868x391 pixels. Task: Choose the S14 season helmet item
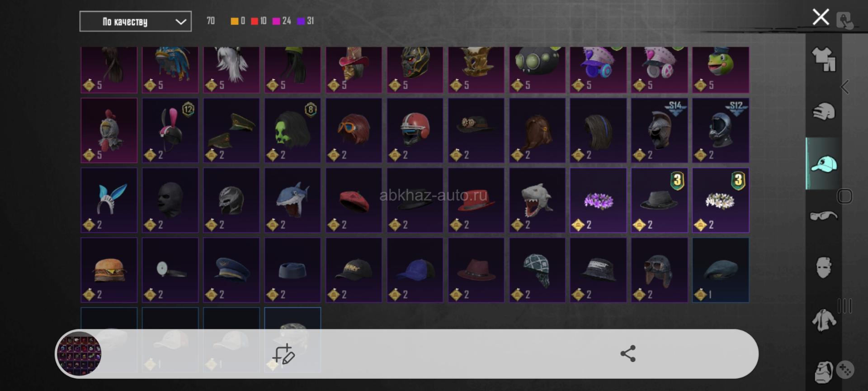pos(659,130)
